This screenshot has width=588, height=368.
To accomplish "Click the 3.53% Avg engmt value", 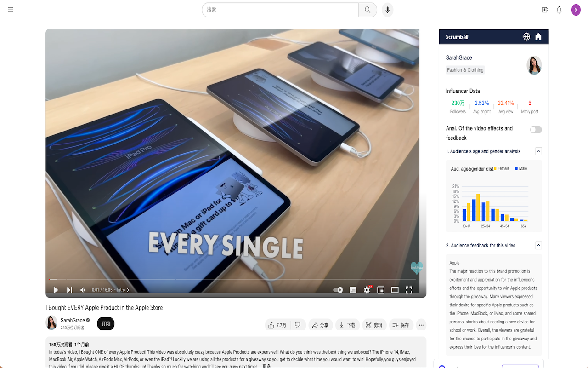I will (x=482, y=103).
